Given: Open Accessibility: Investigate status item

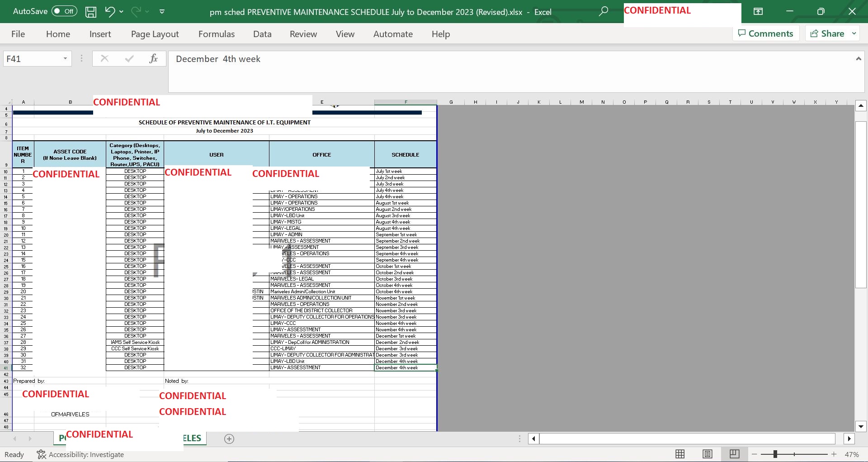Looking at the screenshot, I should 80,454.
